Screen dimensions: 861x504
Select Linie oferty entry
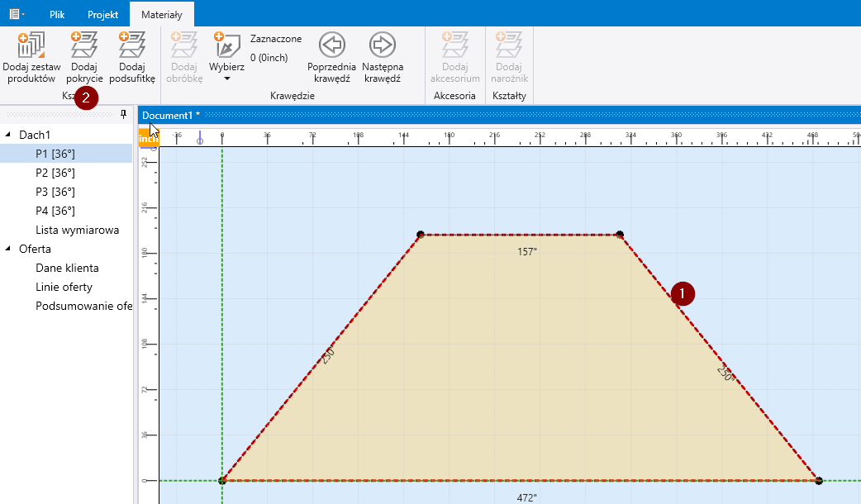pos(64,287)
